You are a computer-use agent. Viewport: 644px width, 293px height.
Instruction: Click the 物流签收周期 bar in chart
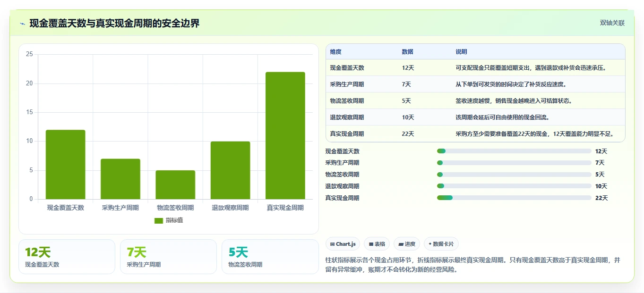point(175,185)
